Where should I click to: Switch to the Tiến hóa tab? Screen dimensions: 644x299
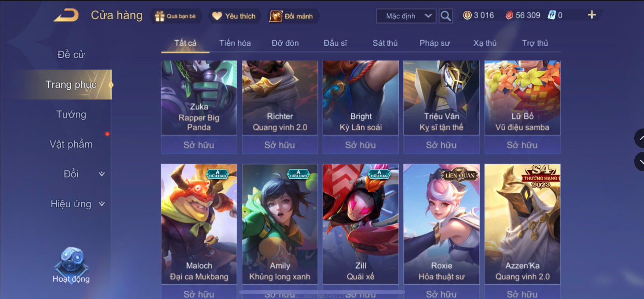point(235,43)
